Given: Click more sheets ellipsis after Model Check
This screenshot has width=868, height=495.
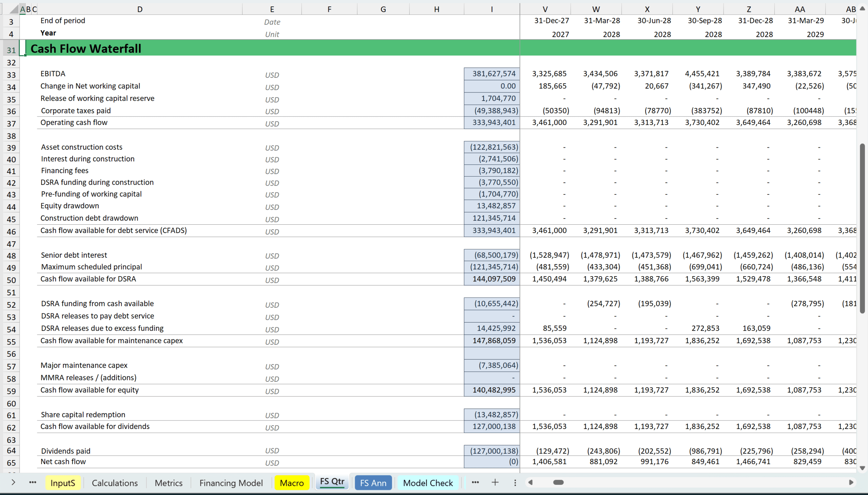Looking at the screenshot, I should [475, 482].
